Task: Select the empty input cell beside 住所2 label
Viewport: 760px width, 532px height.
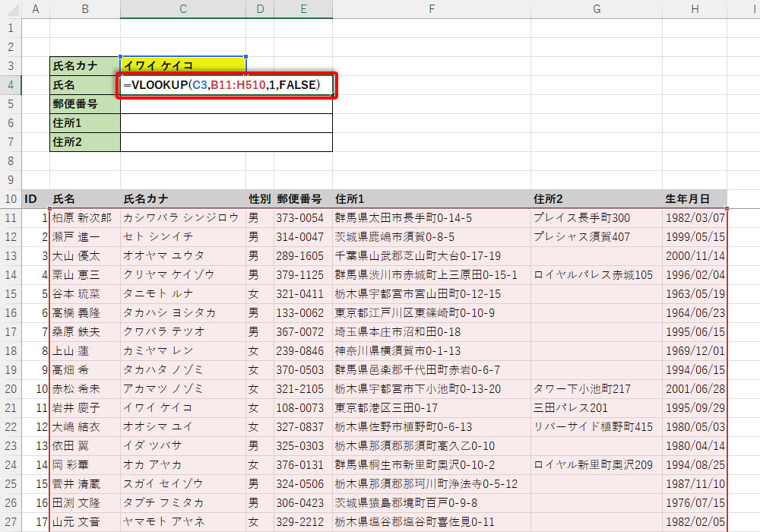Action: [x=226, y=142]
